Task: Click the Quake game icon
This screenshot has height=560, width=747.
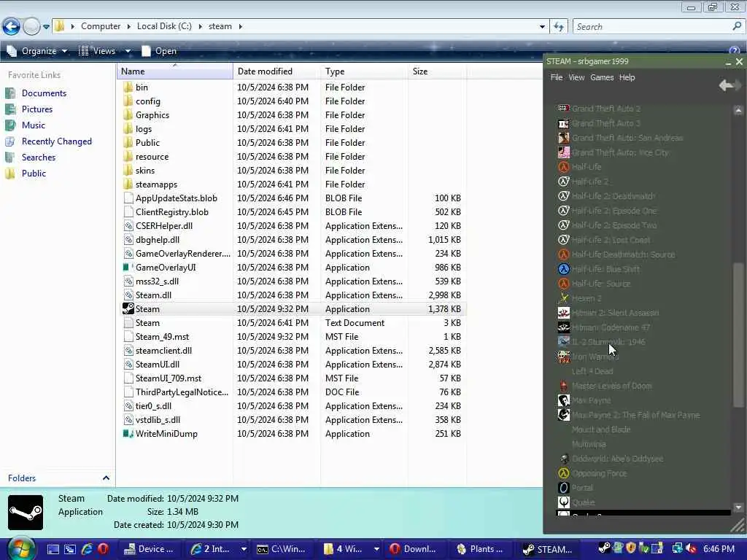Action: tap(564, 502)
